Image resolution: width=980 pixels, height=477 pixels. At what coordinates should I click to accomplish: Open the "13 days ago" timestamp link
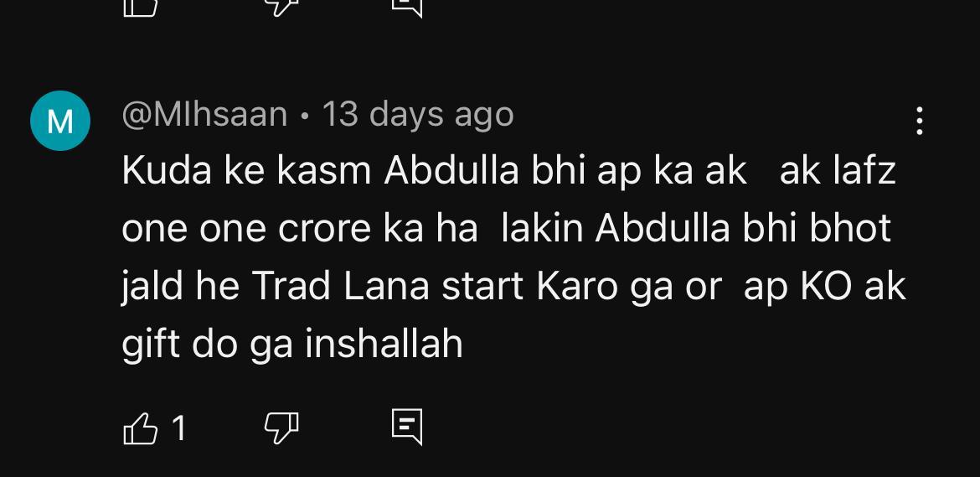417,115
